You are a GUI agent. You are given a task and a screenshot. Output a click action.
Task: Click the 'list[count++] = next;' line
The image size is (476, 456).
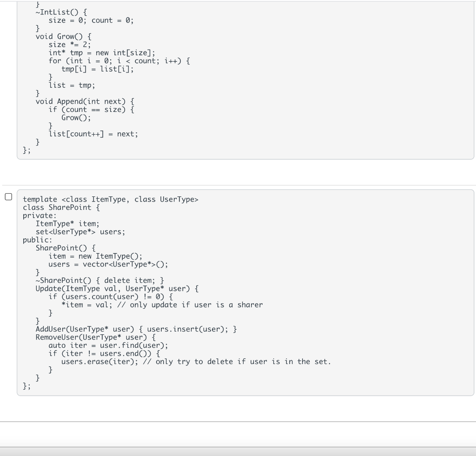(93, 134)
